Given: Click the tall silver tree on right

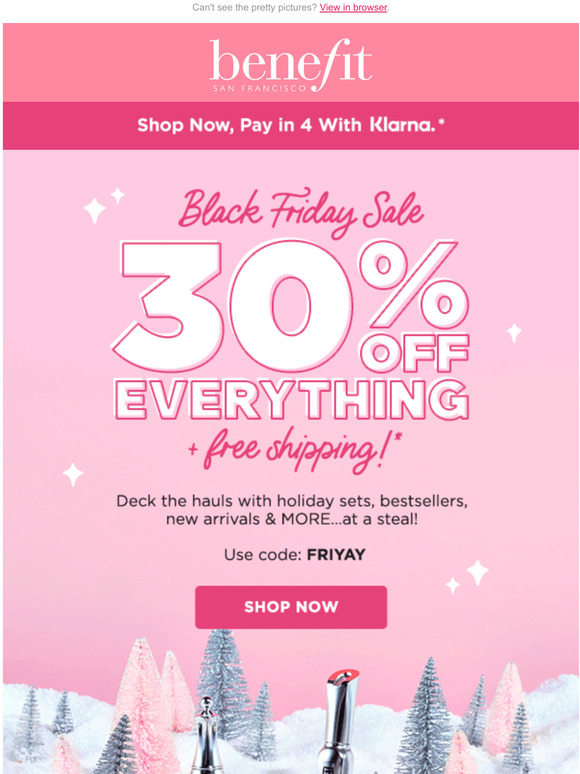Looking at the screenshot, I should click(x=426, y=716).
